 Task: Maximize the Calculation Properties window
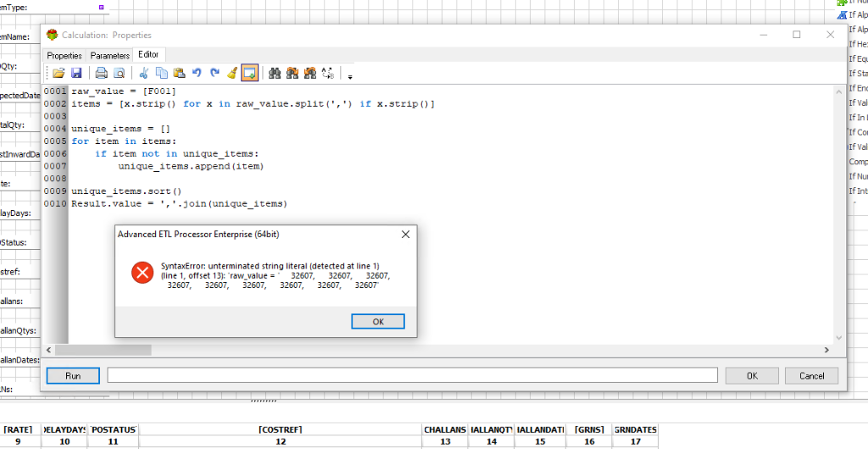click(797, 34)
